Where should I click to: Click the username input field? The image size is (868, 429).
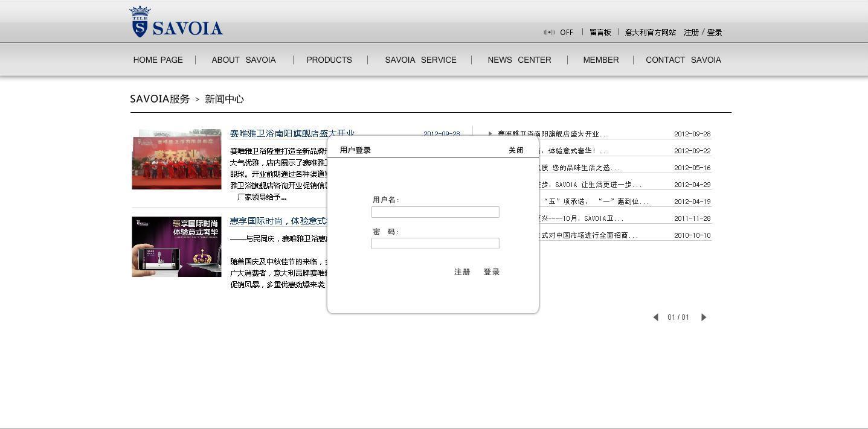(x=435, y=212)
